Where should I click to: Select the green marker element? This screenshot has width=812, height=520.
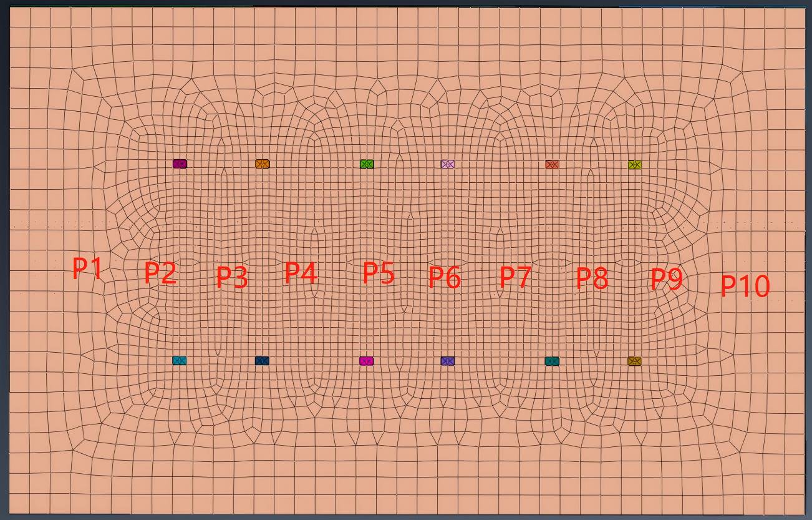point(367,164)
